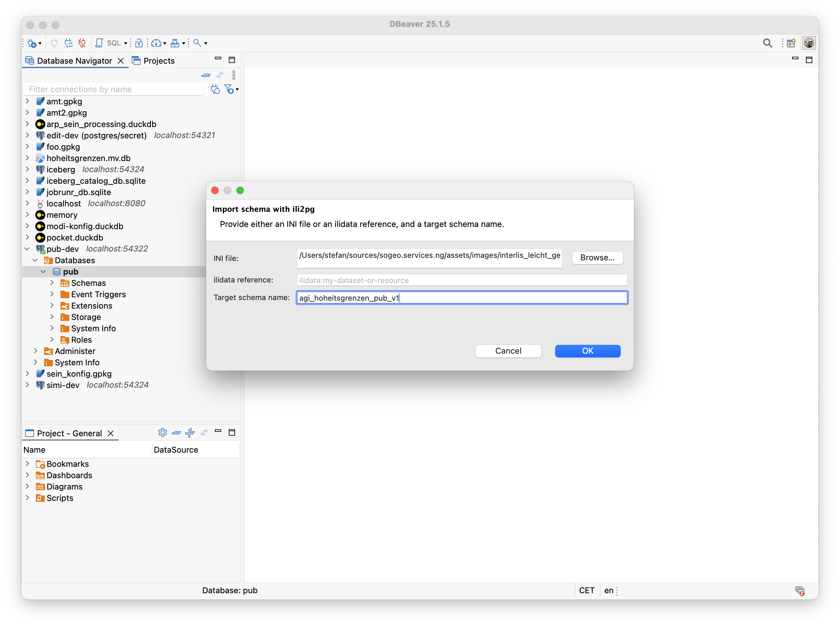840x626 pixels.
Task: Switch to Project - General tab
Action: click(69, 433)
